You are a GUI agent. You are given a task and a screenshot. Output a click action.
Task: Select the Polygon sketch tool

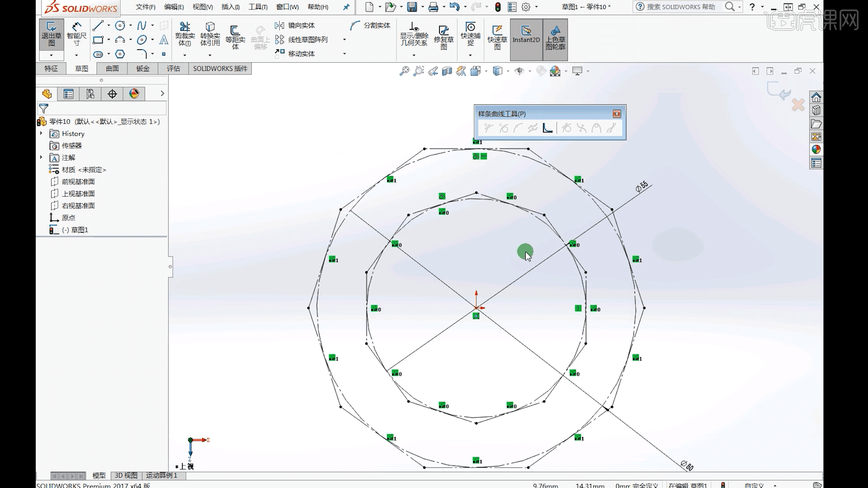[120, 54]
